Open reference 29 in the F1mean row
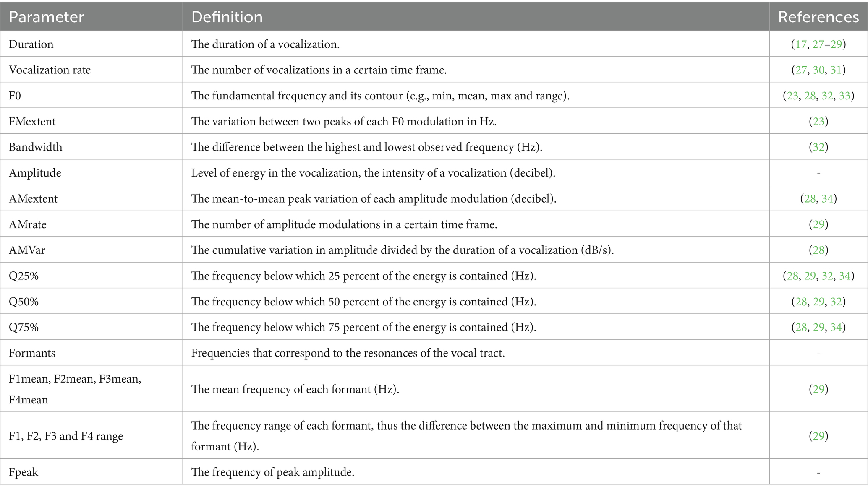This screenshot has width=868, height=492. pos(818,389)
